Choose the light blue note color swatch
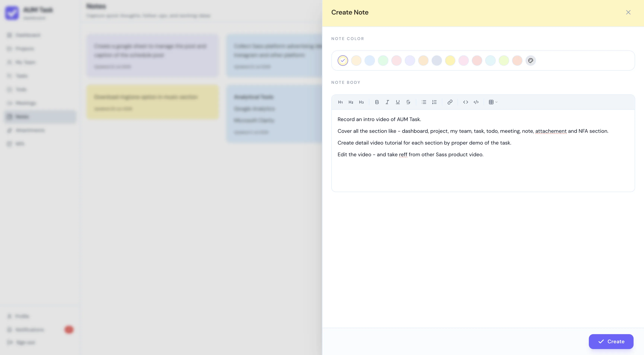644x355 pixels. coord(370,61)
